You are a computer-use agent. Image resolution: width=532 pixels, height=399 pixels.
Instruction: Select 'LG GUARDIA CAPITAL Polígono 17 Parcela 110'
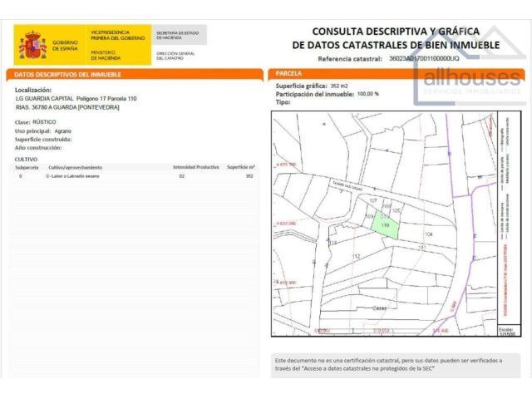[x=76, y=99]
